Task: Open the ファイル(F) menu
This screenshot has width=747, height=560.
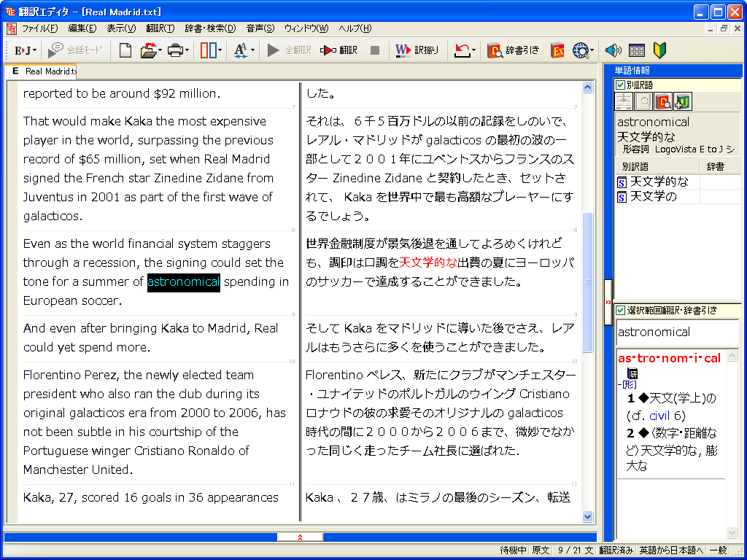Action: tap(40, 28)
